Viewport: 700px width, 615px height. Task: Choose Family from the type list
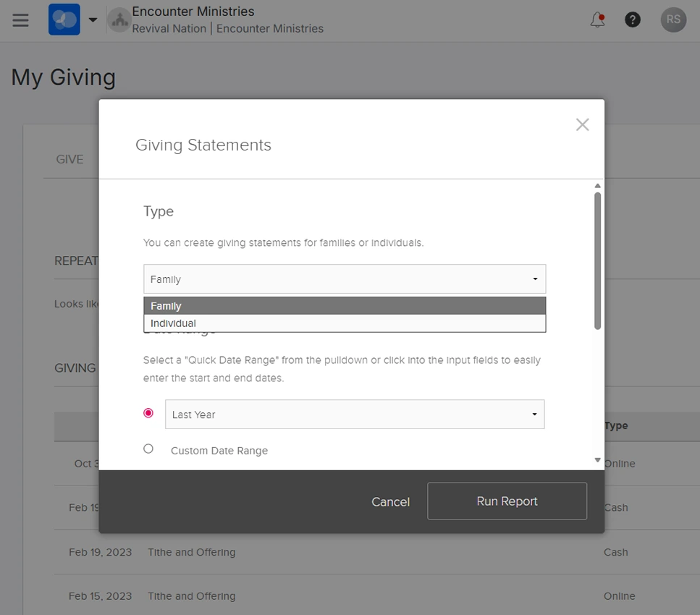point(345,306)
